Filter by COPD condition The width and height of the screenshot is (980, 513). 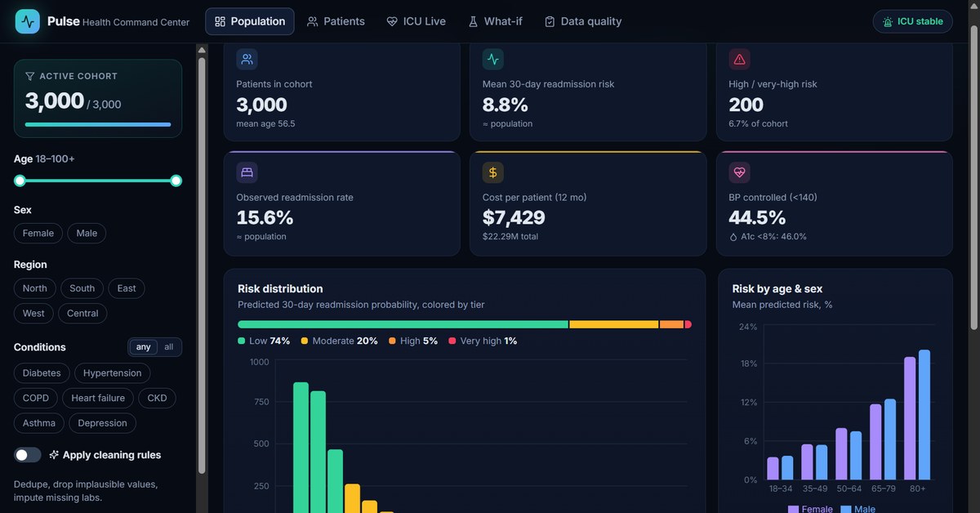36,399
